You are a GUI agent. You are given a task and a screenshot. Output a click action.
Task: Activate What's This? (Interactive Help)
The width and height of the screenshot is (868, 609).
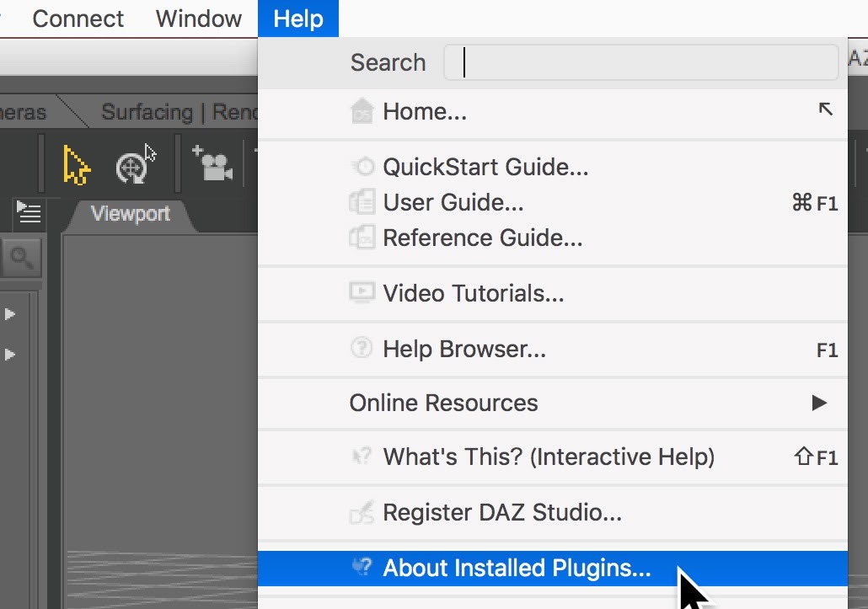click(x=549, y=457)
